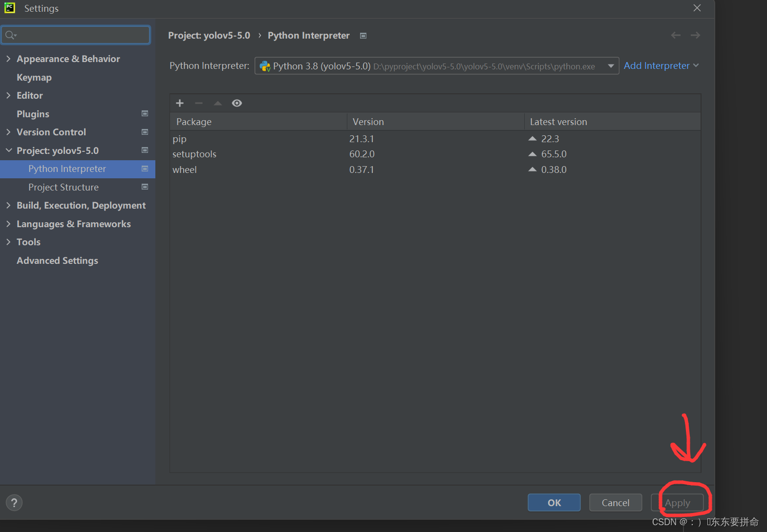Expand the Editor section
The image size is (767, 532).
click(x=8, y=95)
